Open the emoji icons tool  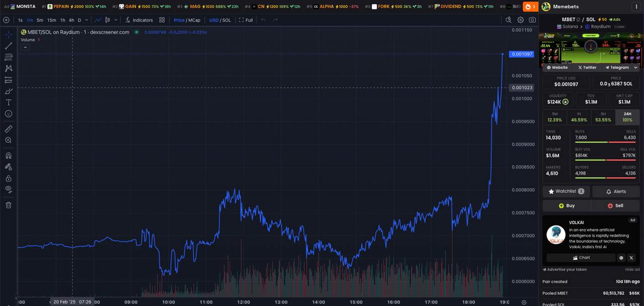(9, 114)
